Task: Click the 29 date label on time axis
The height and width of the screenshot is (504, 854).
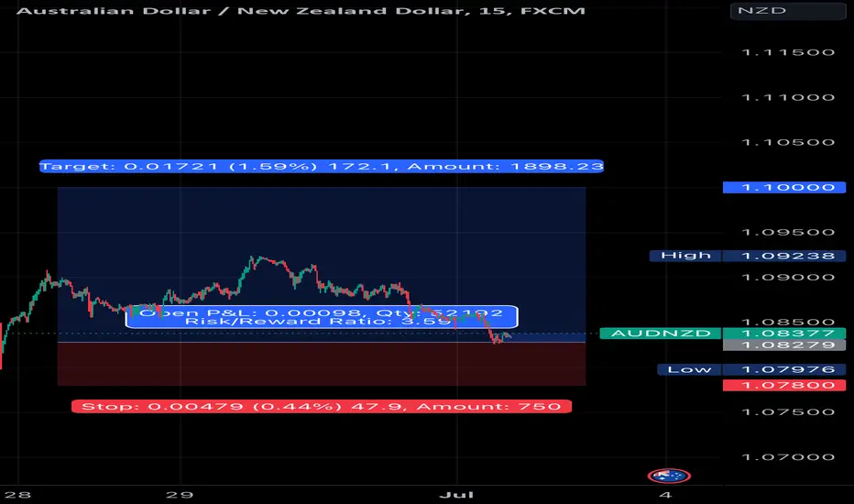Action: (180, 495)
